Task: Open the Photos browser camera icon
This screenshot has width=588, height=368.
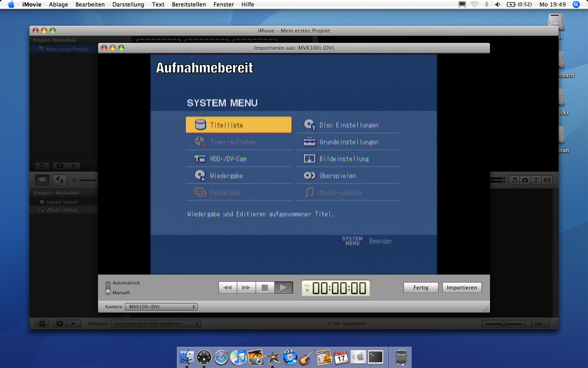Action: pyautogui.click(x=525, y=180)
